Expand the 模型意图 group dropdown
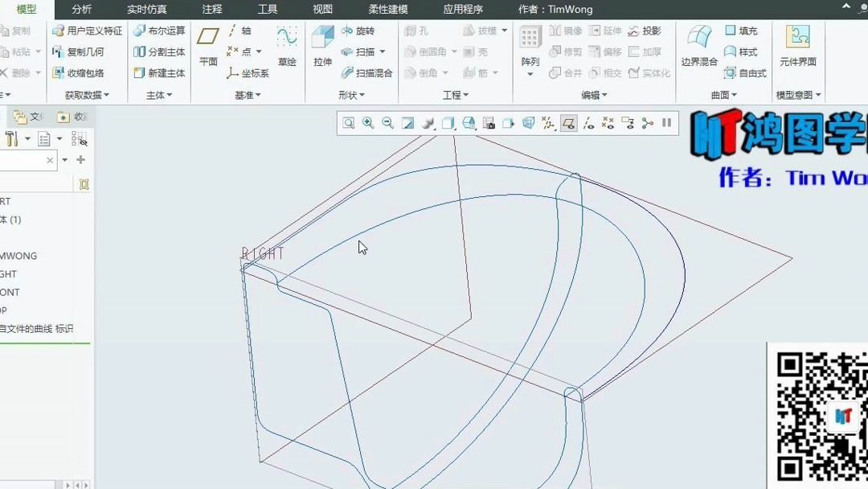868x489 pixels. 818,94
